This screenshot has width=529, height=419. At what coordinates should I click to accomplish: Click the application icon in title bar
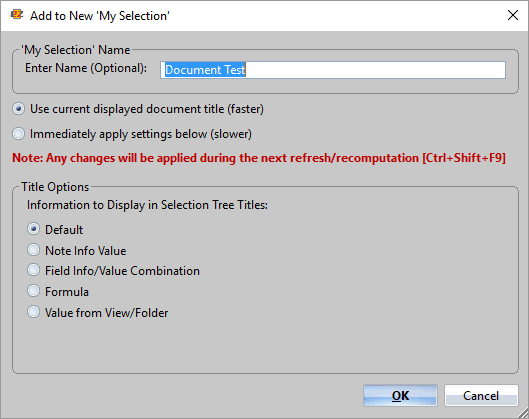point(17,15)
